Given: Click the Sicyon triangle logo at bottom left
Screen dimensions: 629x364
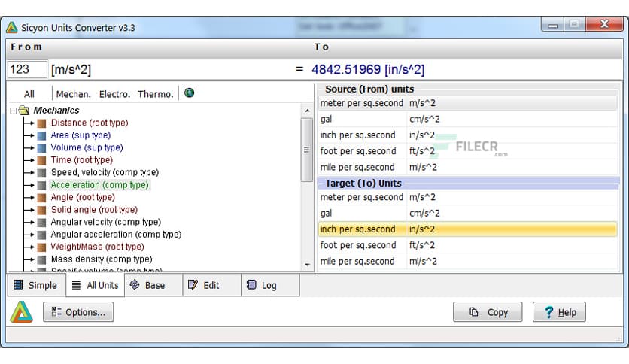Looking at the screenshot, I should tap(21, 312).
